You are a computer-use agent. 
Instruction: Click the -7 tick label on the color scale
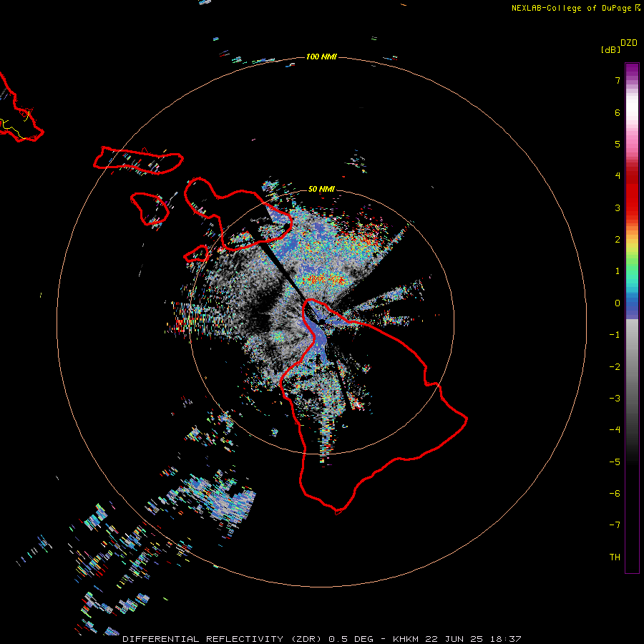615,525
